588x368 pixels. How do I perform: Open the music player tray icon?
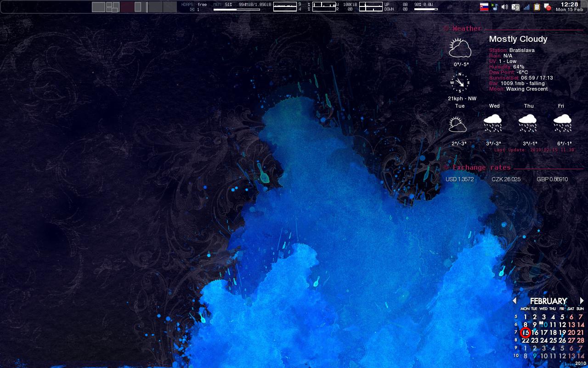point(494,7)
